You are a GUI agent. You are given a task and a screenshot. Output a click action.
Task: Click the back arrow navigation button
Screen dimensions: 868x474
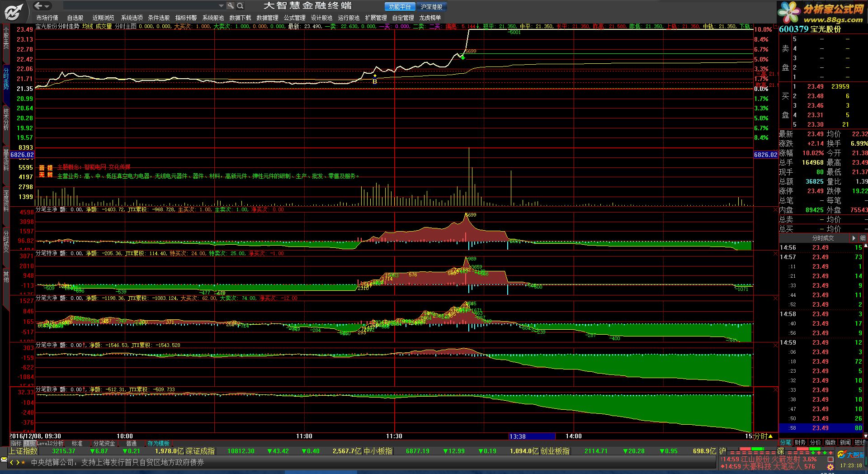coord(38,6)
